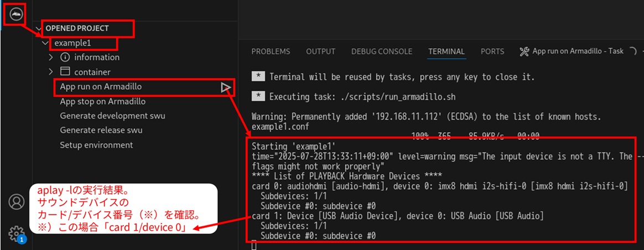Screen dimensions: 644x250
Task: Switch to the PROBLEMS tab
Action: 271,51
